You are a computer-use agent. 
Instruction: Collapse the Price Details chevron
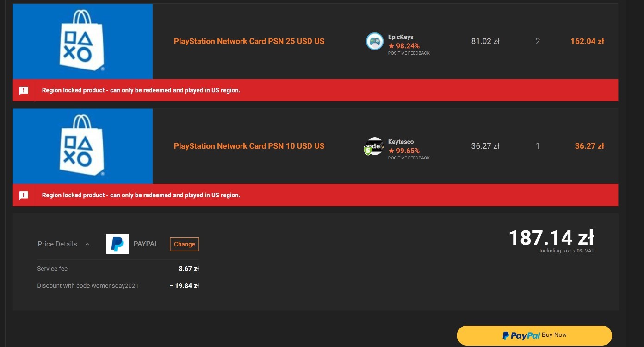coord(87,244)
